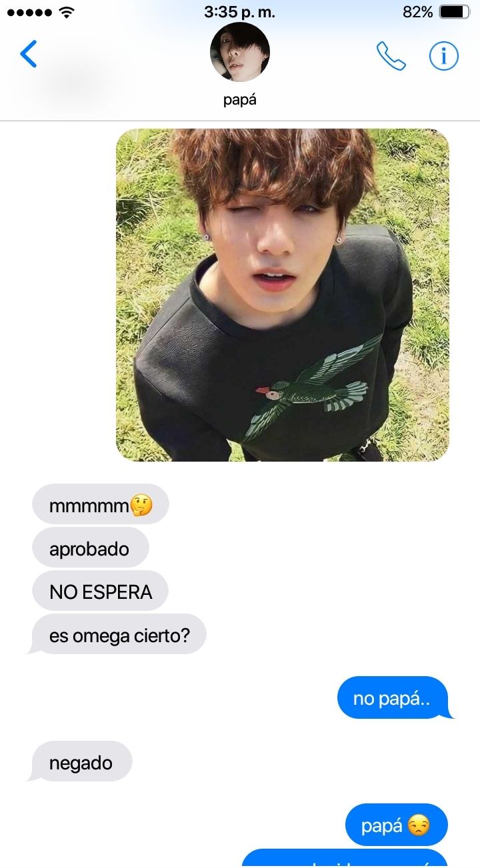Start a call with the phone icon
480x868 pixels.
point(391,56)
